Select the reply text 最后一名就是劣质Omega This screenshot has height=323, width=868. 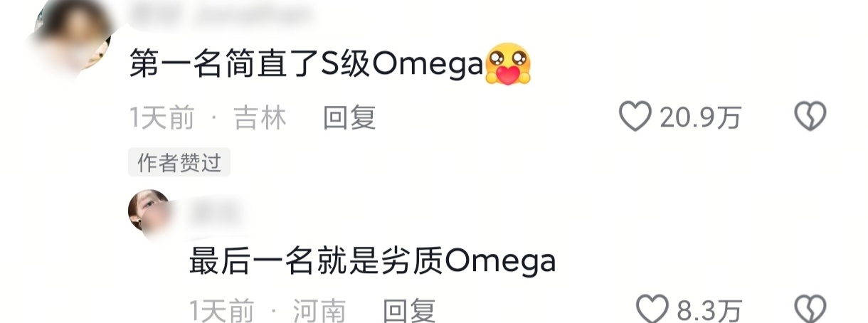click(x=372, y=261)
